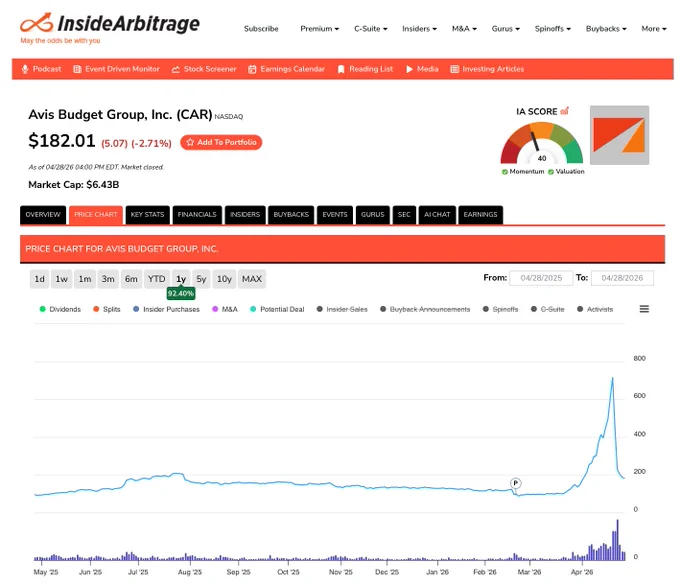Image resolution: width=680 pixels, height=585 pixels.
Task: Switch to the Financials tab
Action: 197,215
